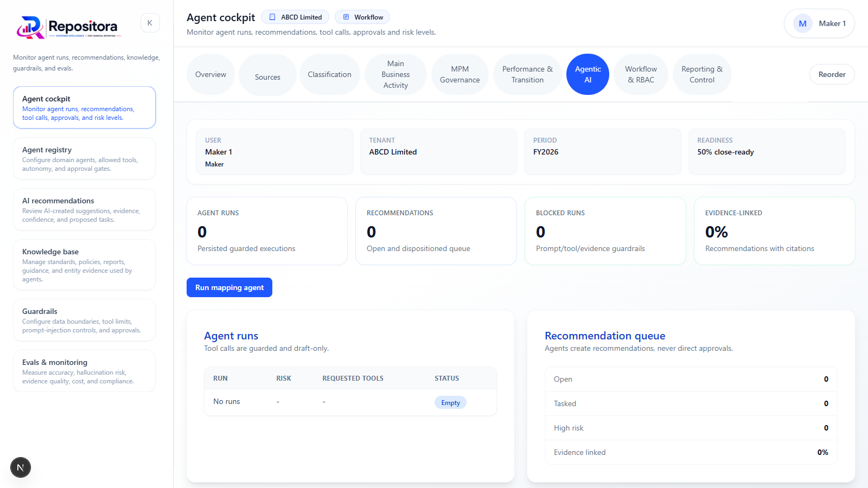The image size is (868, 488).
Task: Click the Empty status badge
Action: pyautogui.click(x=450, y=402)
